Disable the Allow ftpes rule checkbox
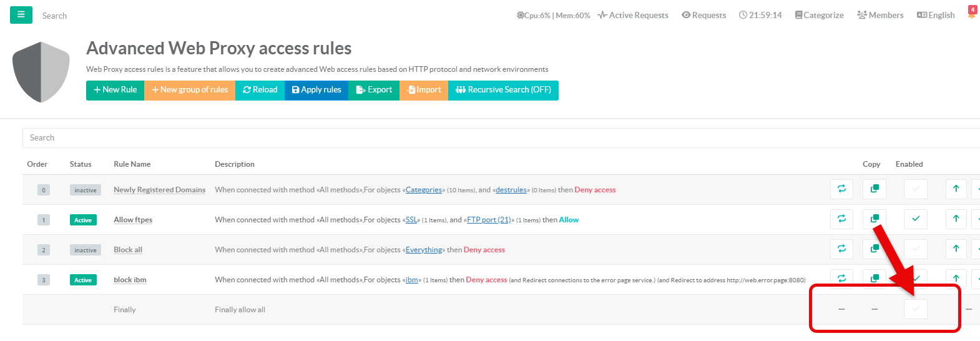Viewport: 980px width, 341px height. coord(915,219)
